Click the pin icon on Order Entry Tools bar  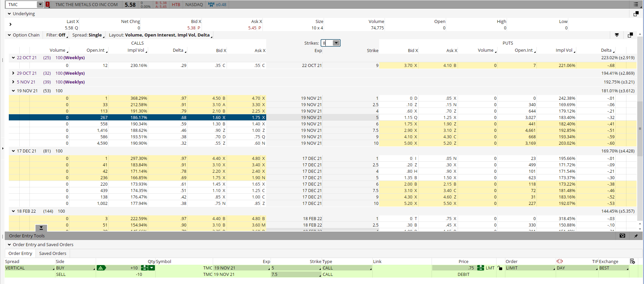pos(636,236)
